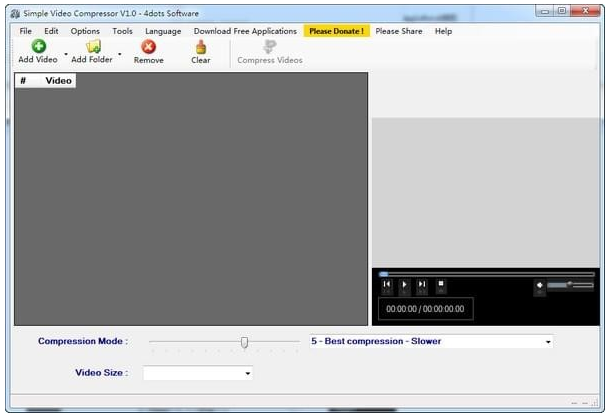The height and width of the screenshot is (417, 607).
Task: Click the Add Video toolbar icon
Action: (38, 47)
